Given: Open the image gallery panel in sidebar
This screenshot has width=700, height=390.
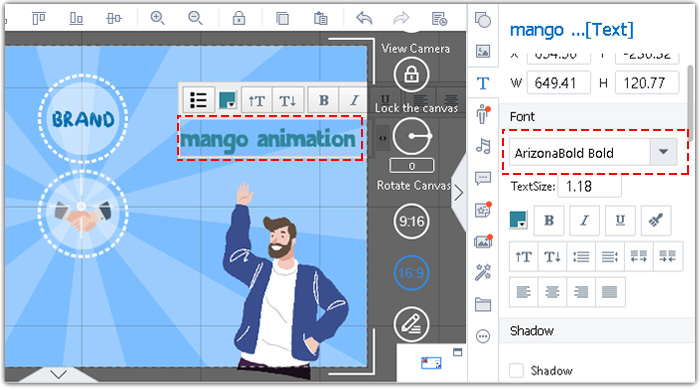Looking at the screenshot, I should [x=483, y=241].
